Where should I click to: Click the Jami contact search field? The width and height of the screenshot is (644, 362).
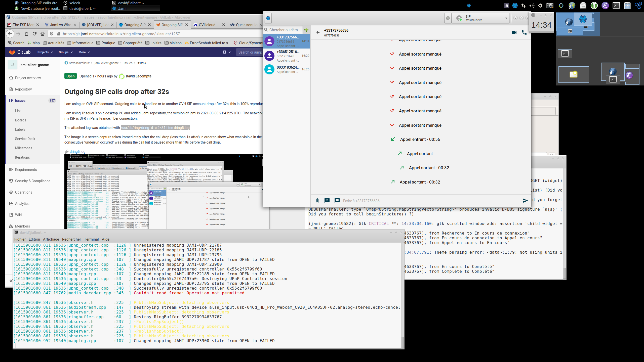(285, 30)
